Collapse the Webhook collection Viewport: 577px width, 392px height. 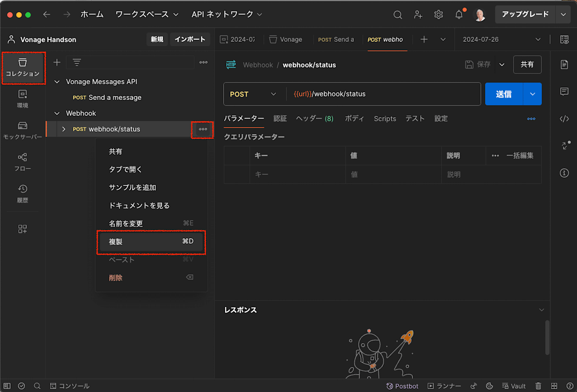tap(57, 113)
